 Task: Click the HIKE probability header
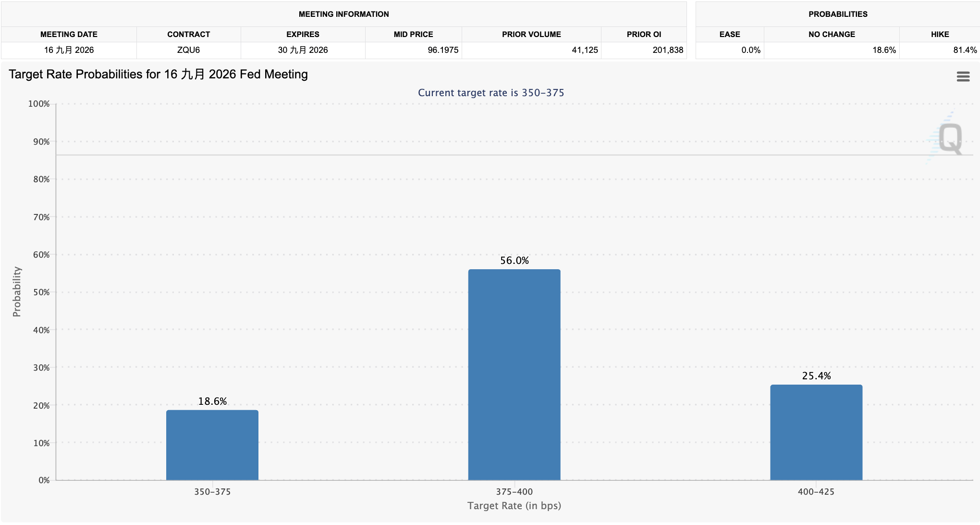940,34
